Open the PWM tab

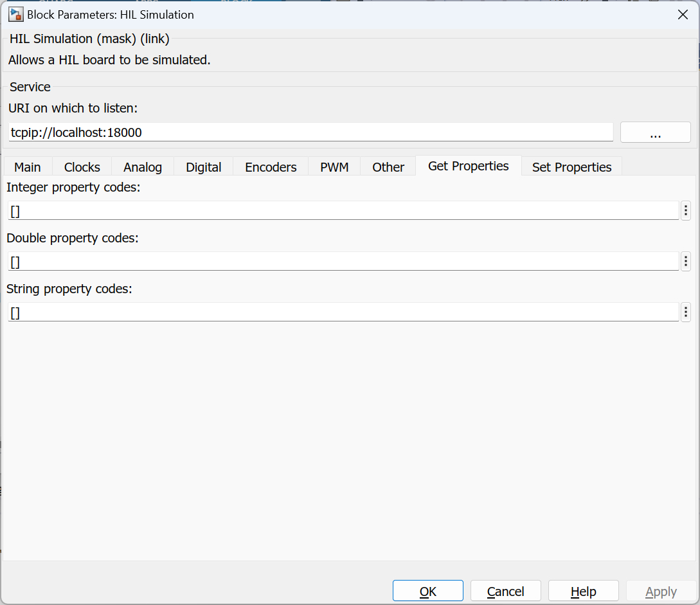pyautogui.click(x=334, y=167)
